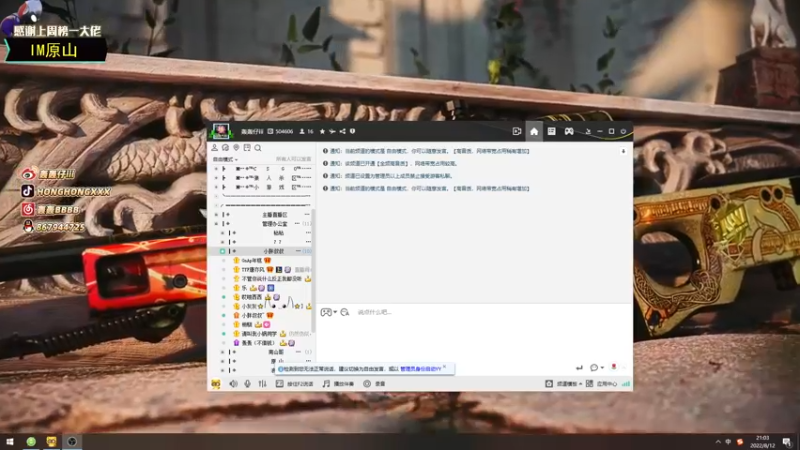Click the bulletin note icon in sidebar toolbar

coord(247,147)
